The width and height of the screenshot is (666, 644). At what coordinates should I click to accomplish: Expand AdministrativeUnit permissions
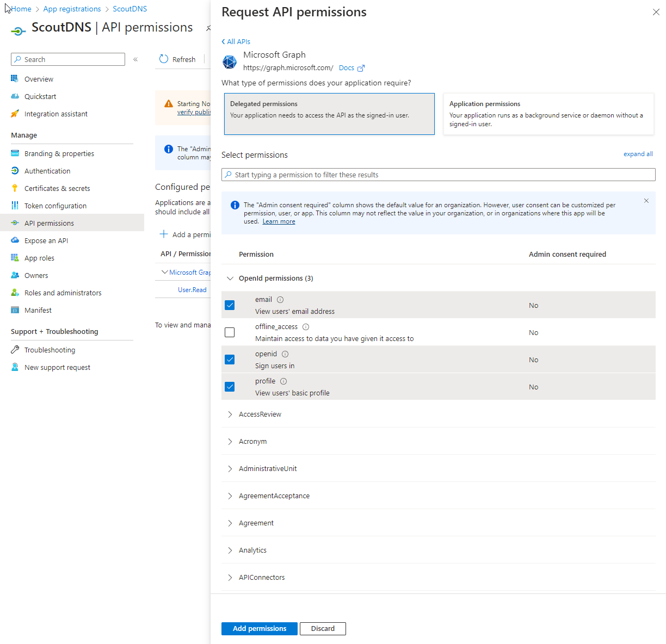(x=230, y=469)
